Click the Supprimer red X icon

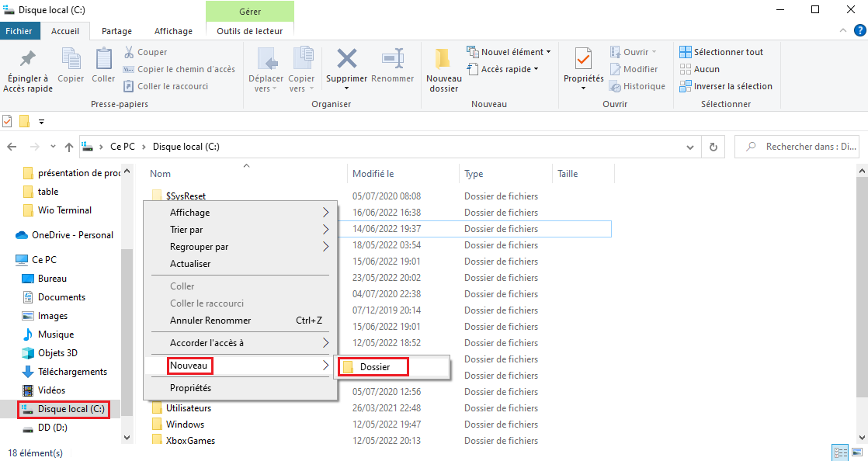(x=346, y=59)
